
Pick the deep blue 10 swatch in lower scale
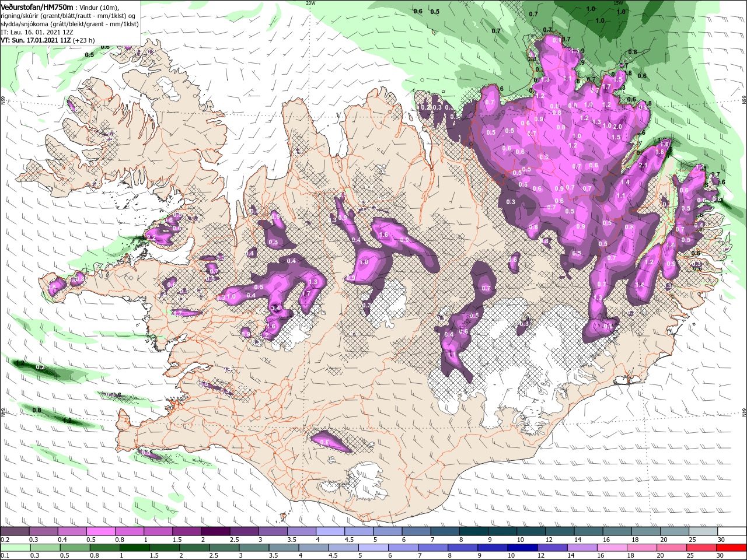(523, 548)
